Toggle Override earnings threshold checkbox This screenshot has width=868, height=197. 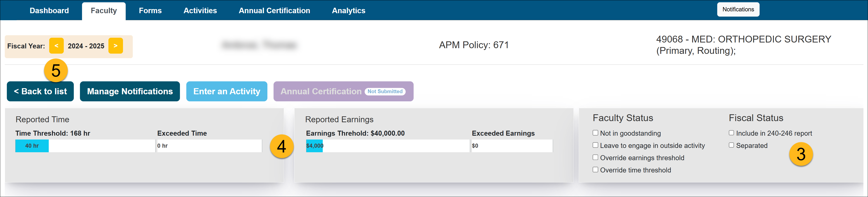pyautogui.click(x=595, y=158)
